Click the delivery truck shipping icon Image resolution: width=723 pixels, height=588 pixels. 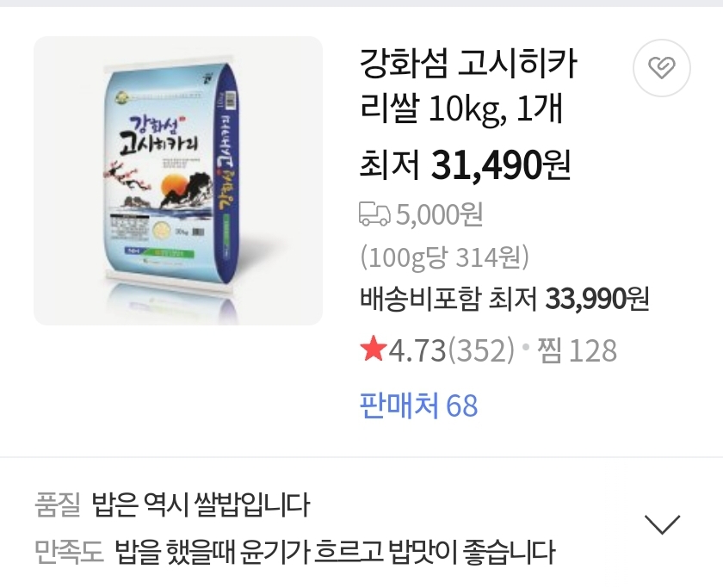tap(374, 214)
